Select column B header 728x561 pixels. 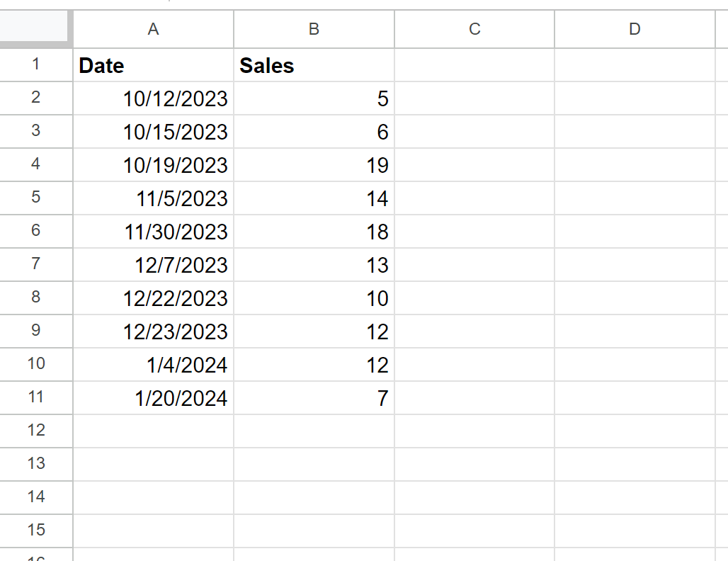pos(314,29)
